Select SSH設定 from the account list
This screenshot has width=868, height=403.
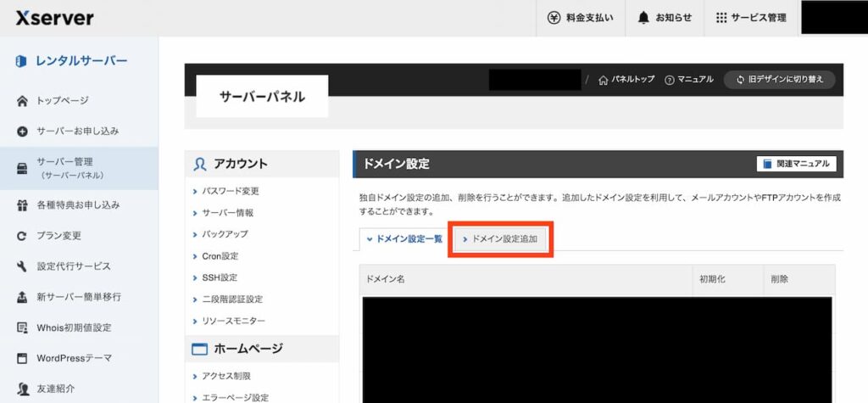tap(220, 277)
